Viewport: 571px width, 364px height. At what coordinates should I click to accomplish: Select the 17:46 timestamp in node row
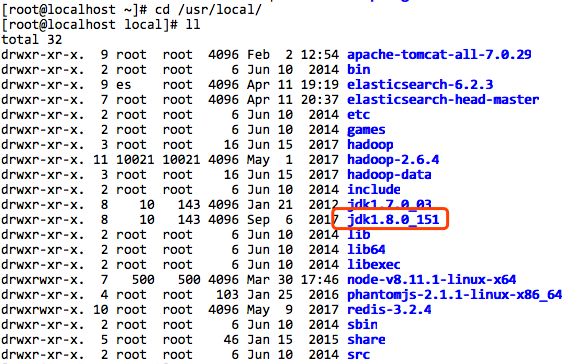tap(320, 280)
